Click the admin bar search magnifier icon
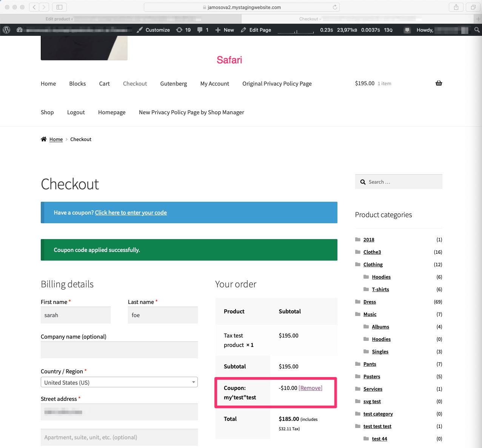This screenshot has height=448, width=482. coord(476,30)
